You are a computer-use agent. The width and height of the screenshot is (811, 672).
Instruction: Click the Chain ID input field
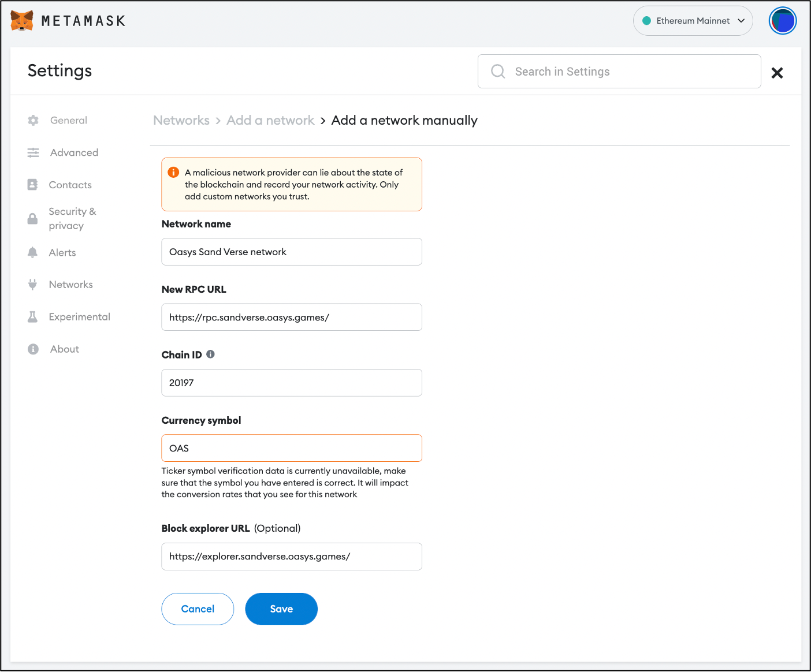(292, 383)
